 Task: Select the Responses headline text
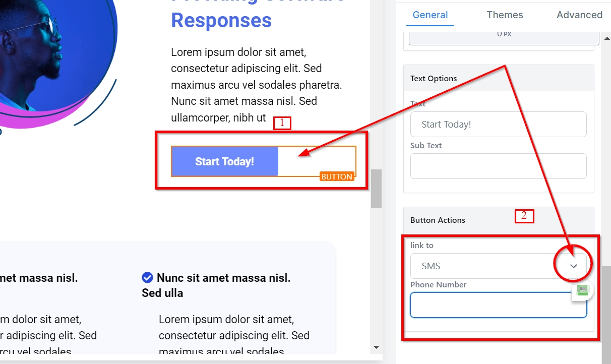pyautogui.click(x=221, y=21)
